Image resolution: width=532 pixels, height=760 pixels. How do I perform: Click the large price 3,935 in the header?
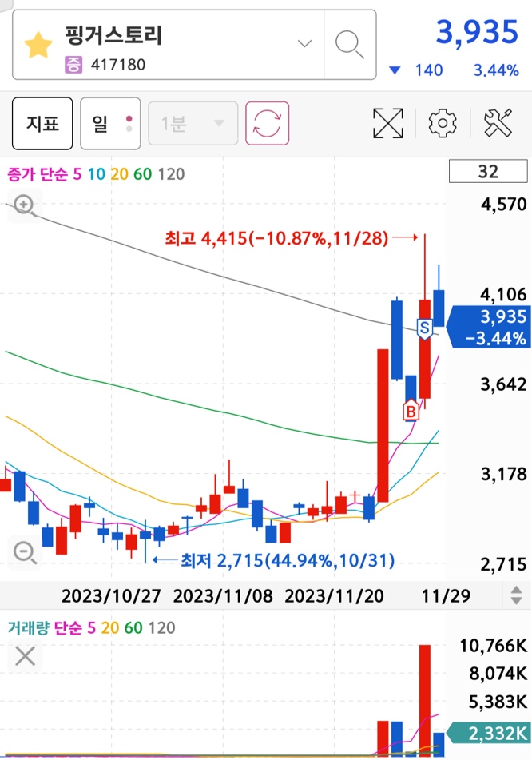coord(477,33)
